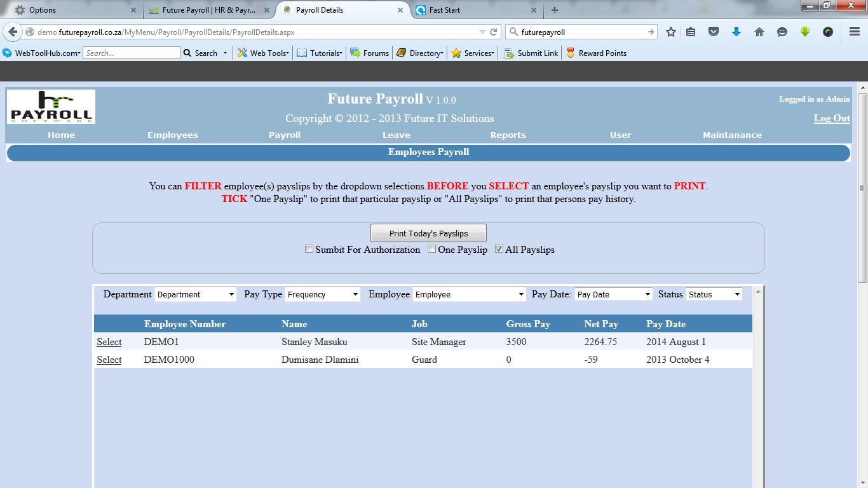Click the HR Payroll Software logo
Viewport: 868px width, 488px height.
pos(51,106)
